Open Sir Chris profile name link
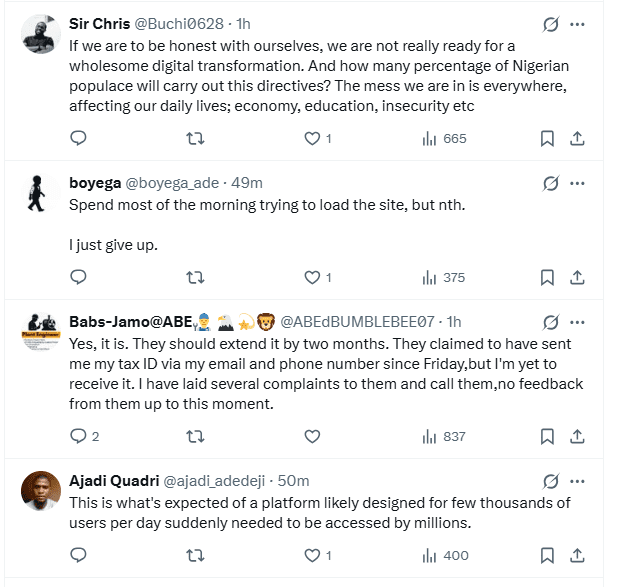Screen dimensions: 623x587 pos(98,24)
